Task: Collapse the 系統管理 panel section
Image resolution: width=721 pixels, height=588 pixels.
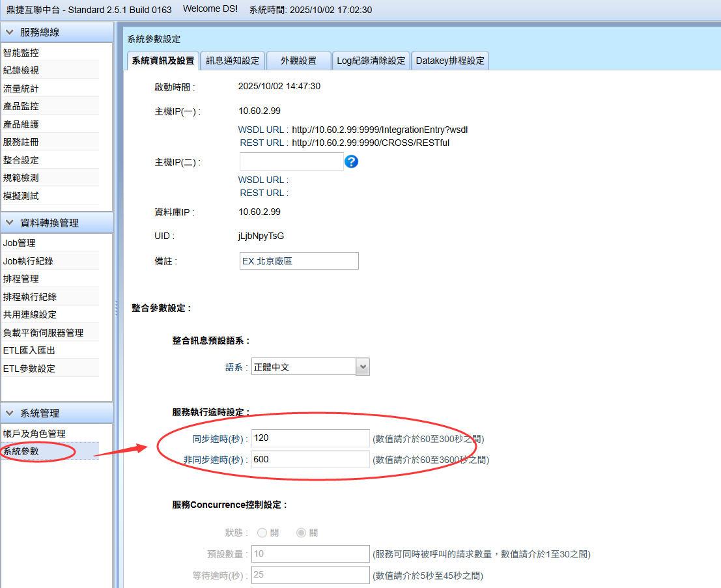Action: tap(10, 413)
